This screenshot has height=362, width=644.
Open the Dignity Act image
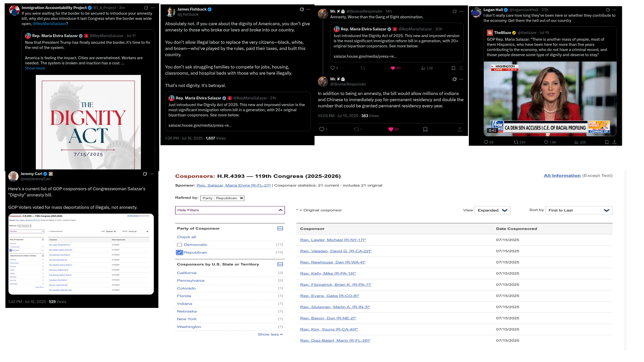tap(88, 122)
